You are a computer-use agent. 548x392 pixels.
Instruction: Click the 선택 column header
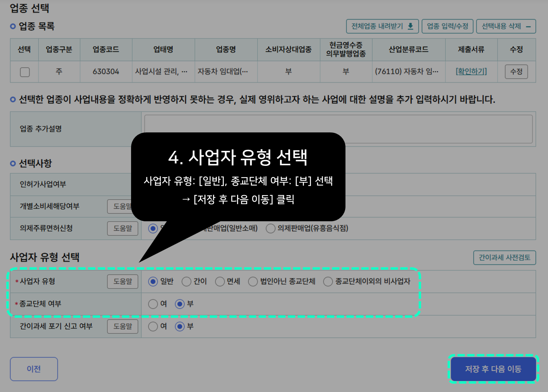point(24,49)
